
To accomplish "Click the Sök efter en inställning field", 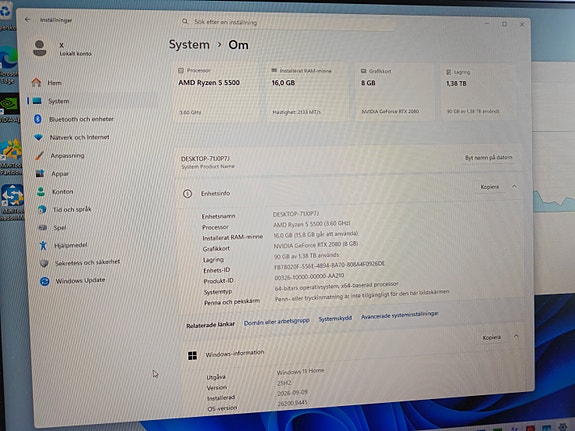I will pyautogui.click(x=288, y=22).
